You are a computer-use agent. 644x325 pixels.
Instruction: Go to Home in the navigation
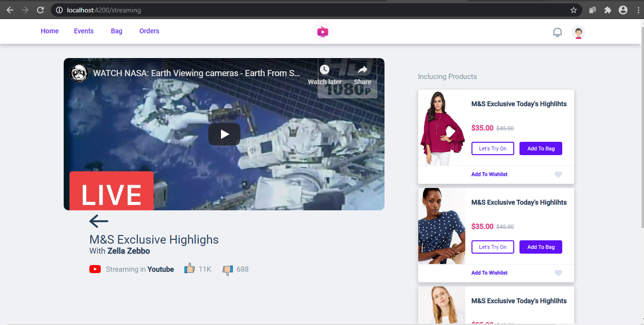pyautogui.click(x=50, y=31)
